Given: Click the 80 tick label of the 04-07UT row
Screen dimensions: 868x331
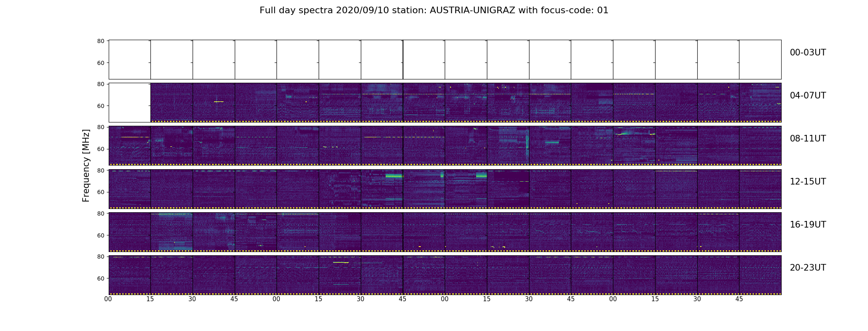Looking at the screenshot, I should click(100, 84).
